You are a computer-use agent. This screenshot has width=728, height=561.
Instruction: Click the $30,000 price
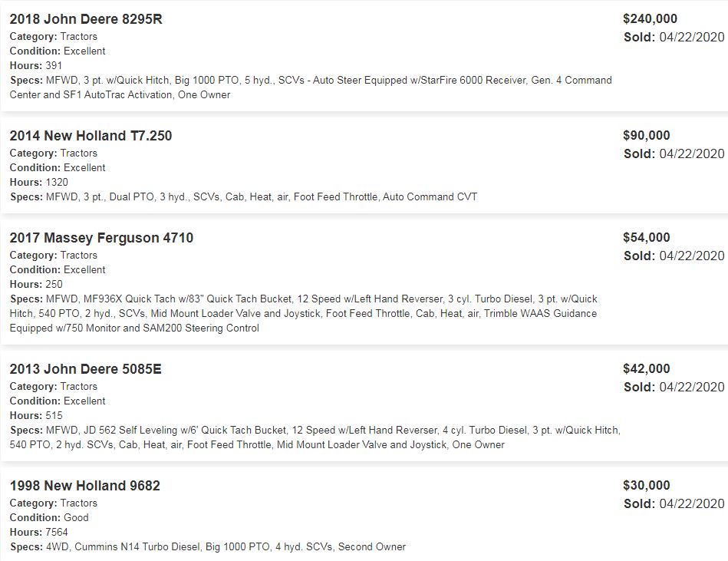pos(646,486)
